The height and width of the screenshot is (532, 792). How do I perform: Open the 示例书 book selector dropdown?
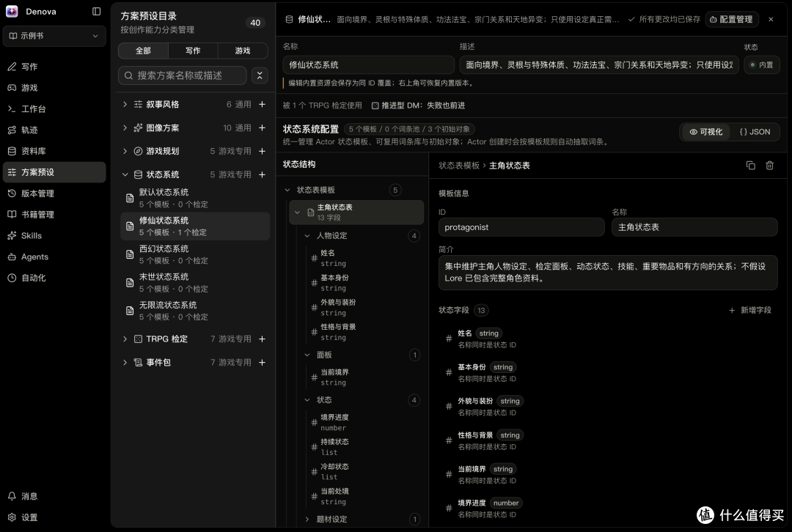tap(54, 36)
